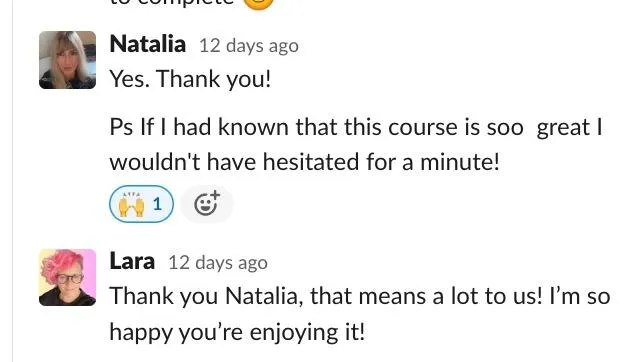Click the "wouldn't have hesitated" message line
The image size is (642, 362).
[305, 162]
